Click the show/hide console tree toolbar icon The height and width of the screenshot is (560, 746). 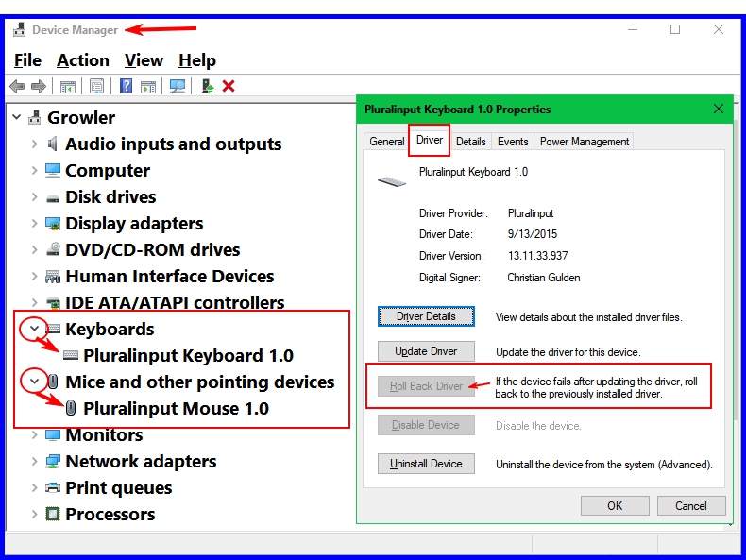68,87
